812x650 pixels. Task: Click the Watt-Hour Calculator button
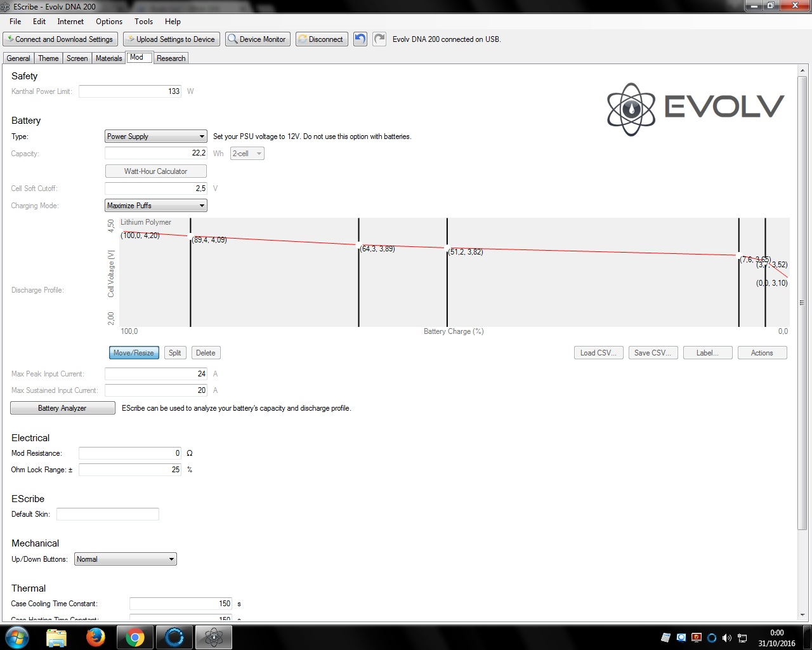coord(155,171)
